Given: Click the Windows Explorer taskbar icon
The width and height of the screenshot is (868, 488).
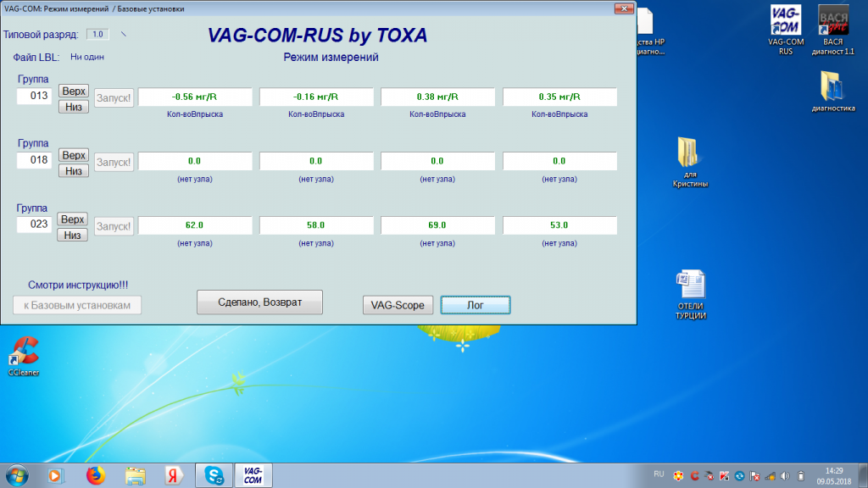Looking at the screenshot, I should click(135, 475).
